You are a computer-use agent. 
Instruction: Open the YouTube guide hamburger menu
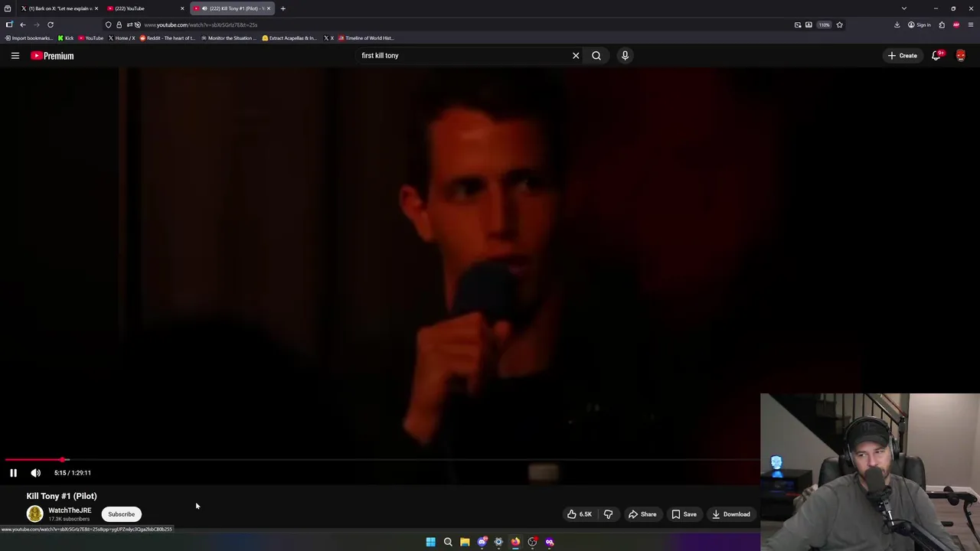[x=15, y=55]
